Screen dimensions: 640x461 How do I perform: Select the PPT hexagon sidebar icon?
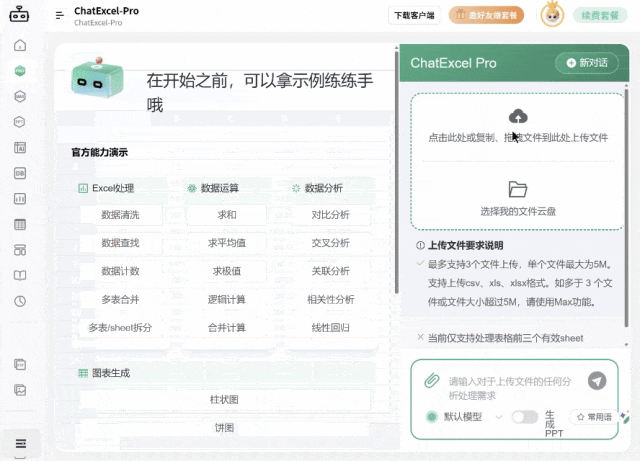click(20, 122)
